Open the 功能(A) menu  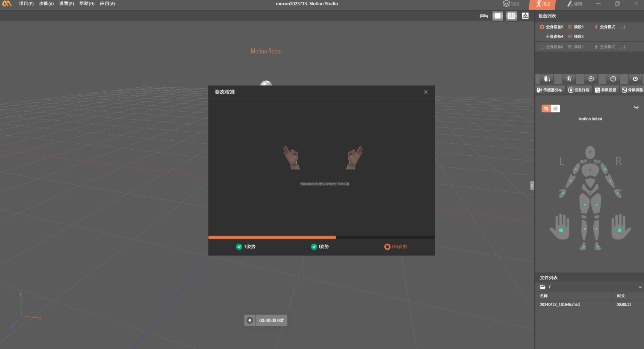point(46,4)
